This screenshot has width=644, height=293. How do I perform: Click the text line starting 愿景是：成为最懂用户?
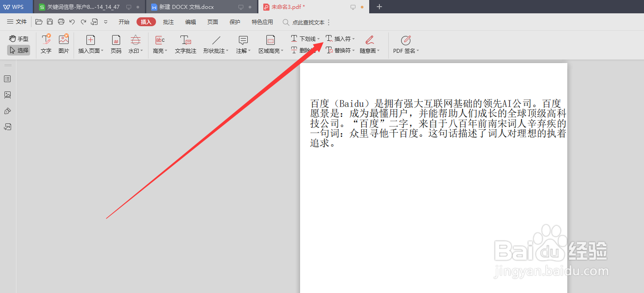click(x=438, y=113)
